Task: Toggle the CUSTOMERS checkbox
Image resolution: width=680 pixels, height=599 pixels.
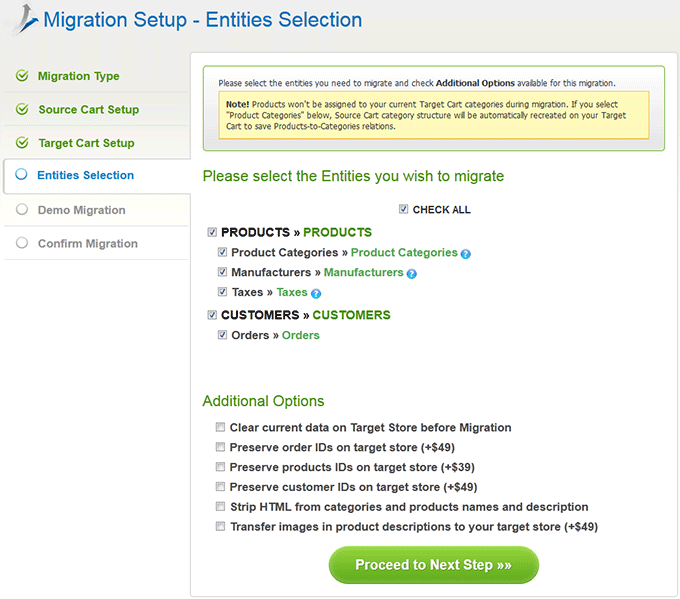Action: [212, 315]
